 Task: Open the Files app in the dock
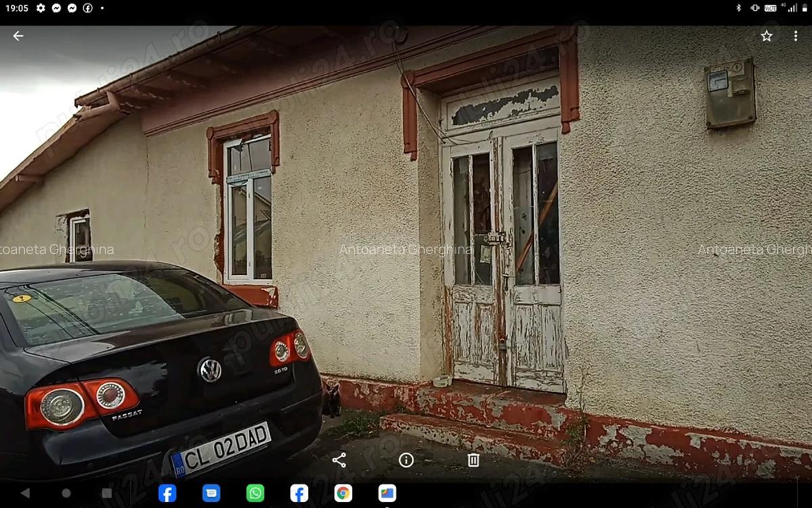[x=386, y=494]
